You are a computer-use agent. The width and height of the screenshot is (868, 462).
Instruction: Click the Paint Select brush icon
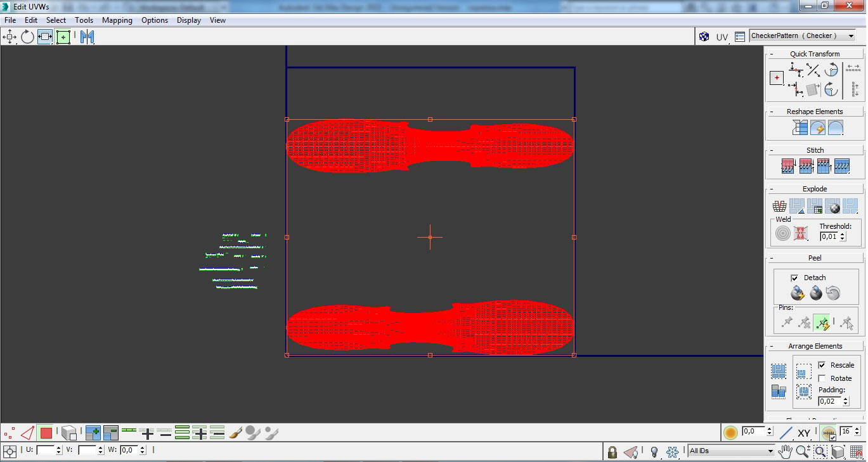pyautogui.click(x=235, y=433)
